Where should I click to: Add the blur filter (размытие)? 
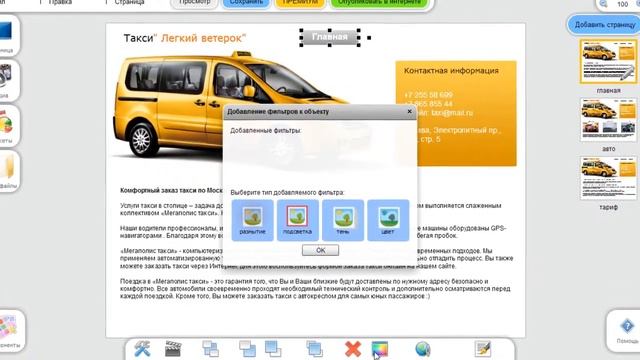tap(253, 220)
